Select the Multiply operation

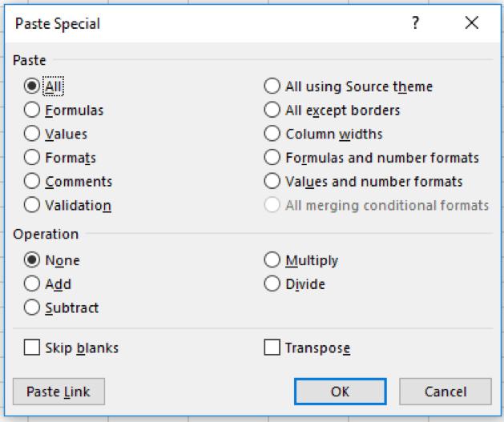click(x=272, y=260)
